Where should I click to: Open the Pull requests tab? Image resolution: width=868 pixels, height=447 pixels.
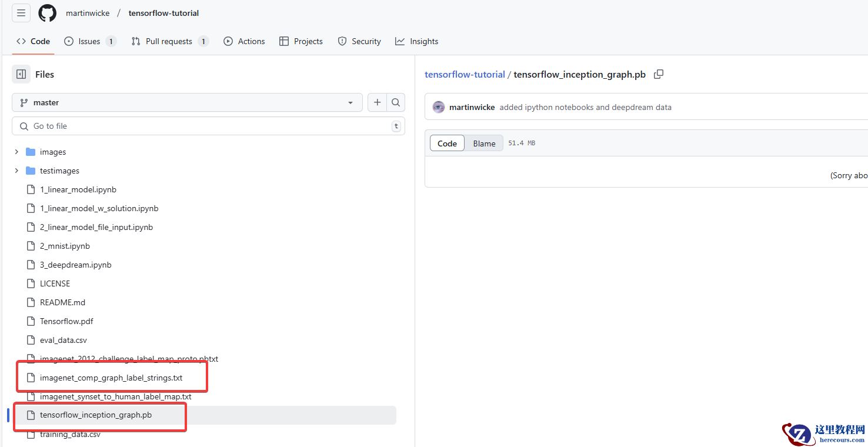169,41
